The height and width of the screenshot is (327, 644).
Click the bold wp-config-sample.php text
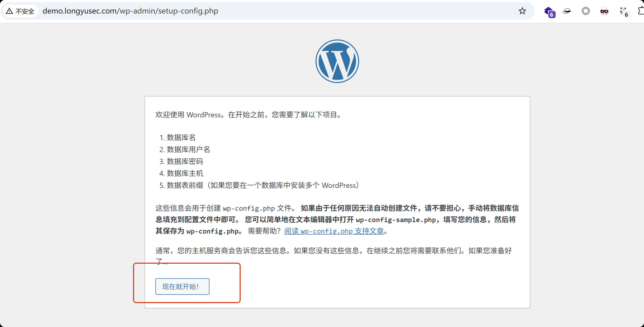pos(395,220)
